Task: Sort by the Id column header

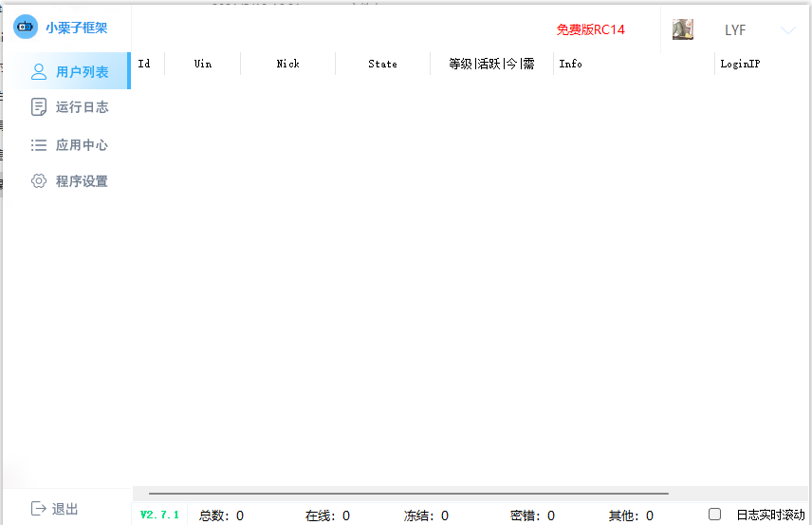Action: coord(144,64)
